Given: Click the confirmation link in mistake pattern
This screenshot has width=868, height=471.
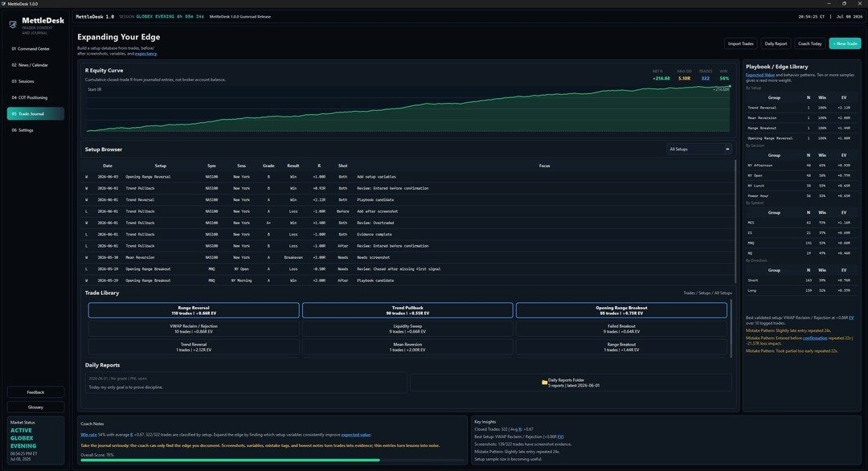Looking at the screenshot, I should tap(815, 338).
